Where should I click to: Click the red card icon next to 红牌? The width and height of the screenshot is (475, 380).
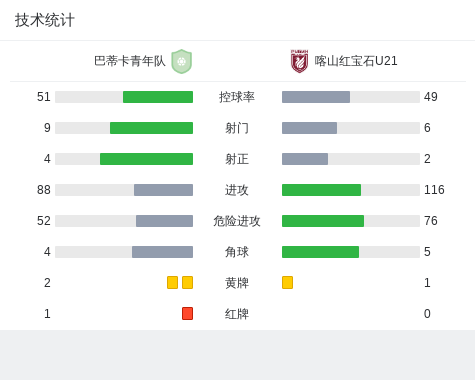click(187, 313)
